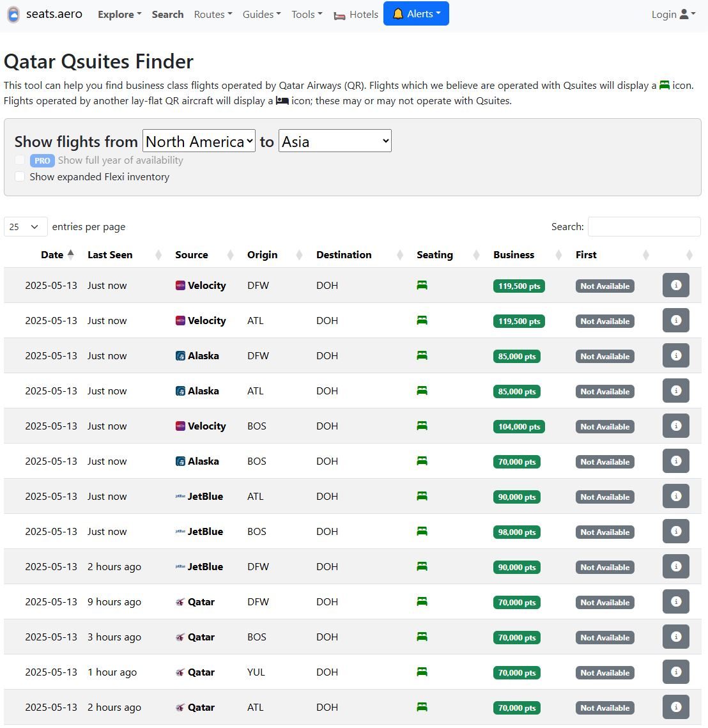The image size is (708, 728).
Task: Toggle Show full year of availability checkbox
Action: click(20, 160)
